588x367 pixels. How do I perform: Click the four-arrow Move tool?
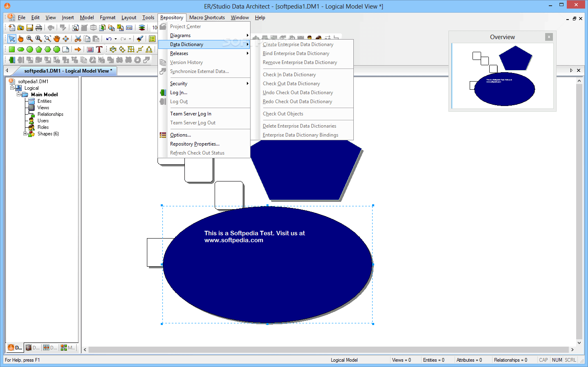point(66,39)
